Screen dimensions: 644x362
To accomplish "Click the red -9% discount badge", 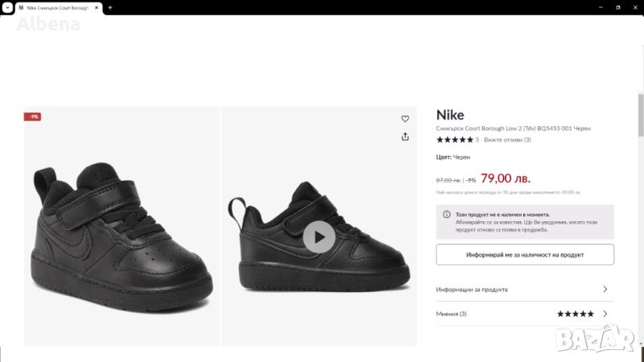I will pyautogui.click(x=33, y=117).
